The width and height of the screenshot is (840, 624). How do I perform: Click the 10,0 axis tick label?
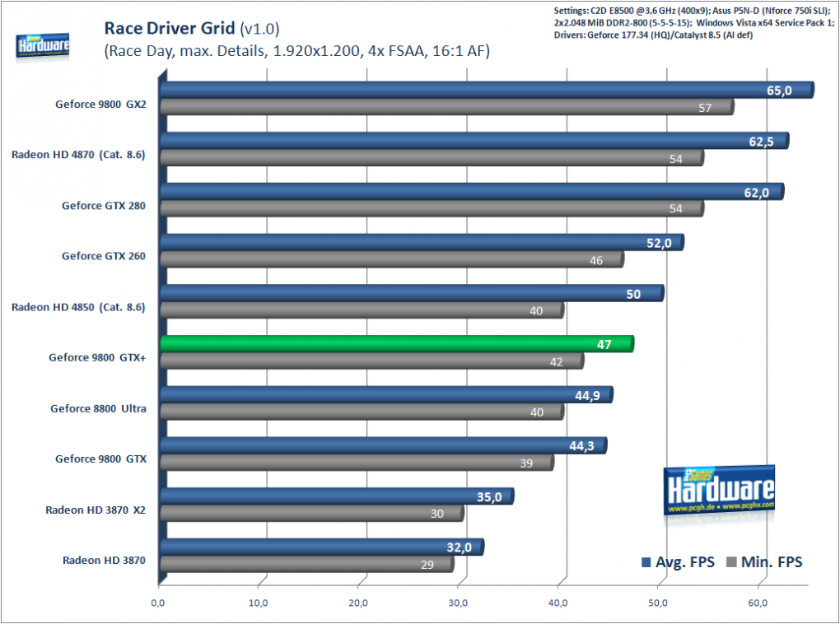(x=259, y=603)
